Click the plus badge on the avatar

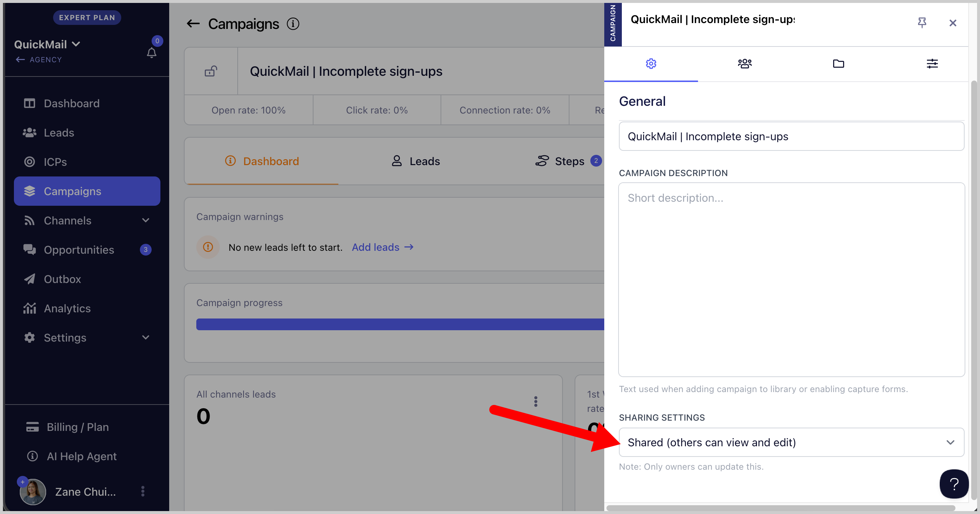22,482
